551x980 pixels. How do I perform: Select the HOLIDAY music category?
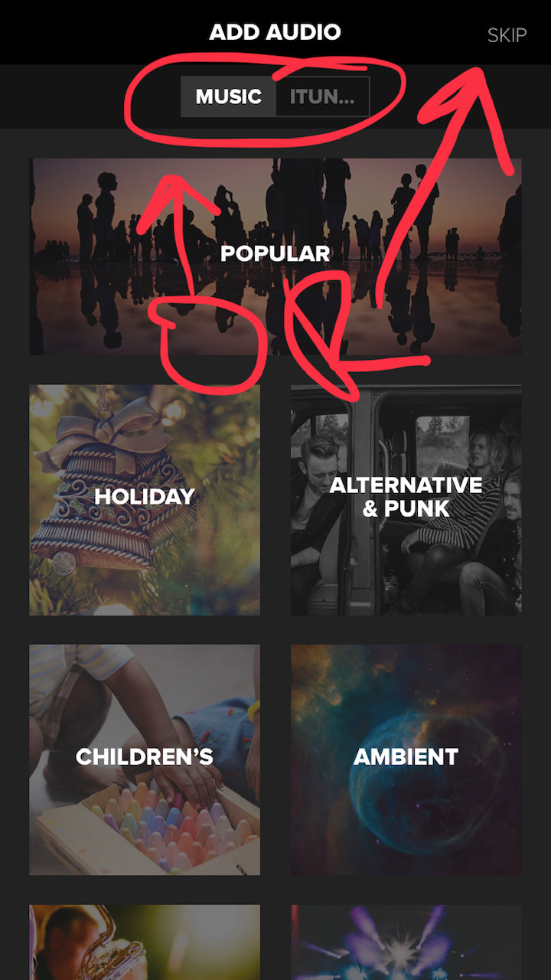click(x=145, y=500)
